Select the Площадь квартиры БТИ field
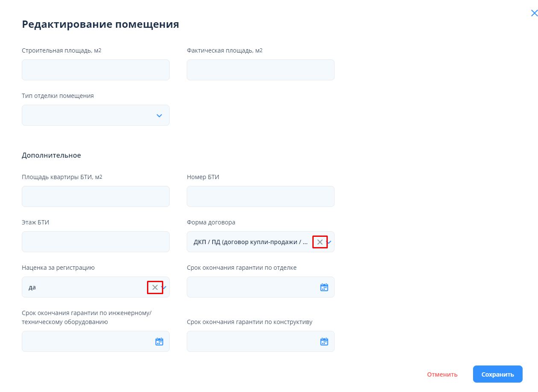The width and height of the screenshot is (538, 392). [x=95, y=197]
